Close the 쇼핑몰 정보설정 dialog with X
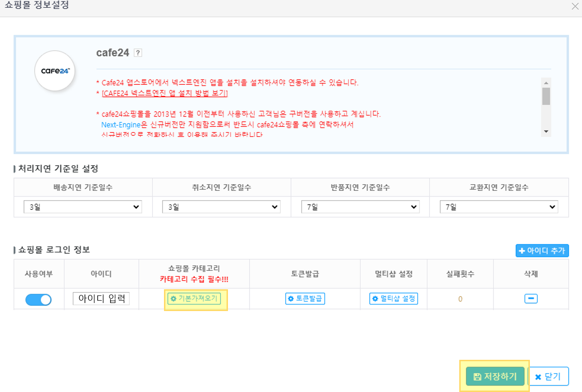Image resolution: width=582 pixels, height=392 pixels. point(575,6)
